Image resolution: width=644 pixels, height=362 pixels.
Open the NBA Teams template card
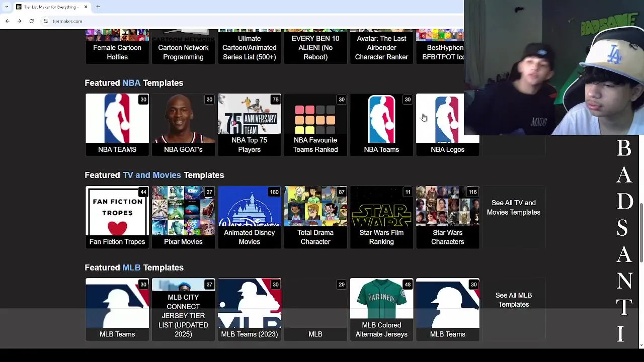(x=381, y=125)
